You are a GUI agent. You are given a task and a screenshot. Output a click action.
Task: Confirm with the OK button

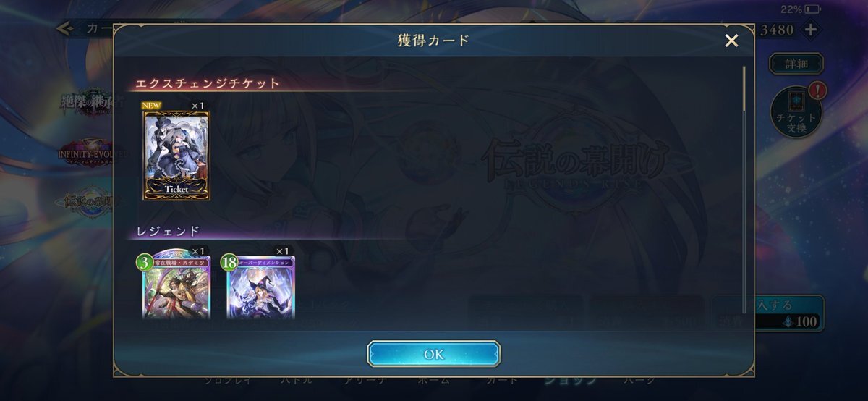pyautogui.click(x=433, y=354)
